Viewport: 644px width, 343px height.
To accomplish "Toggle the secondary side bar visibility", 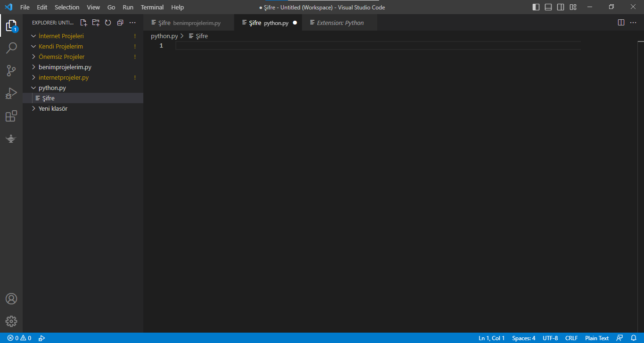I will point(561,7).
